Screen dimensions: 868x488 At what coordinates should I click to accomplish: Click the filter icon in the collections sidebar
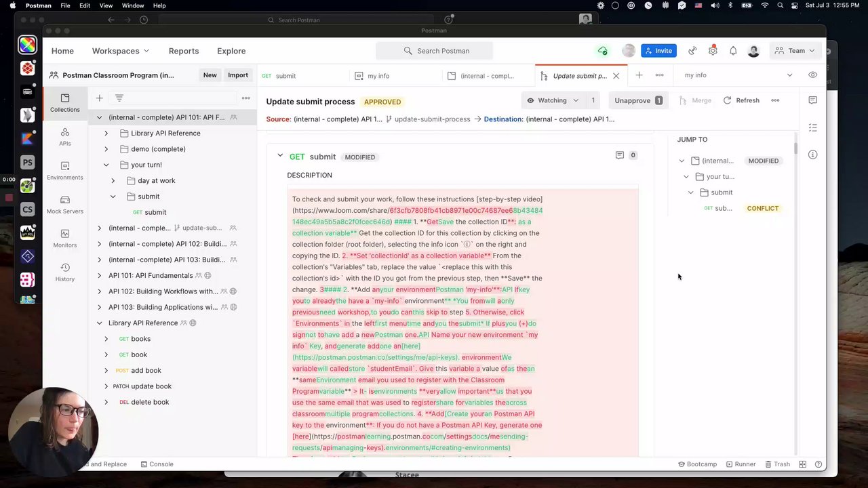(x=119, y=98)
